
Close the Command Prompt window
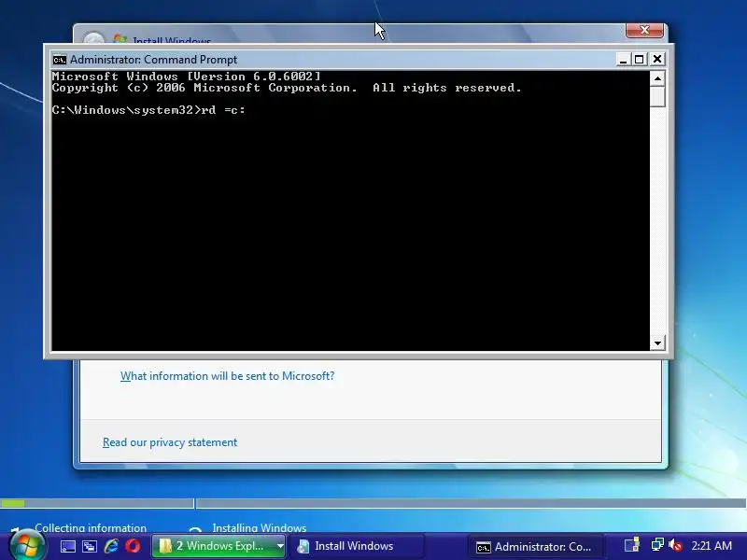click(x=657, y=59)
